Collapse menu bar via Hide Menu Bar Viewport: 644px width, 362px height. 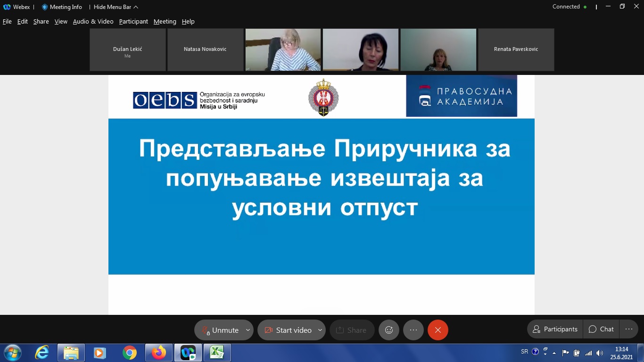tap(116, 7)
